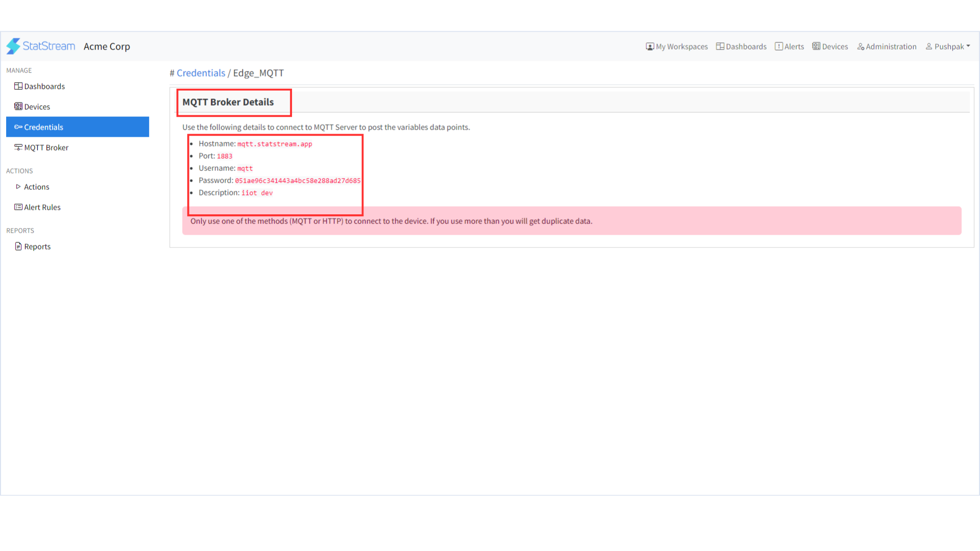The height and width of the screenshot is (551, 980).
Task: Click the Alert Rules icon
Action: (19, 206)
